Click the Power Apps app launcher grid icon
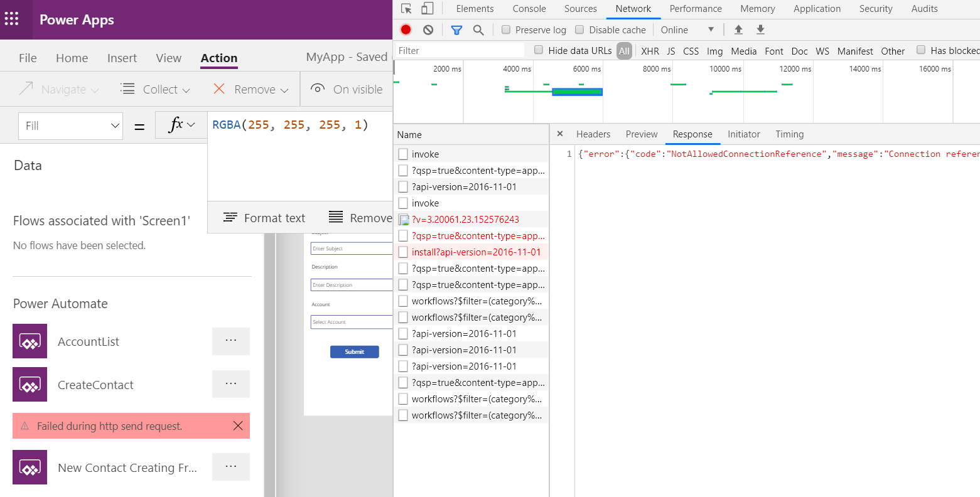980x497 pixels. (13, 19)
